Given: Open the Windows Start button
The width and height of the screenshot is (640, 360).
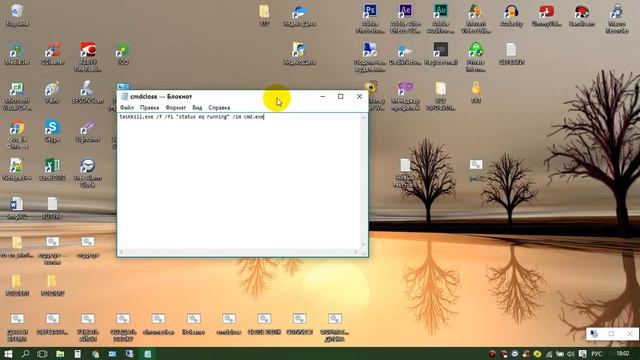Looking at the screenshot, I should pyautogui.click(x=8, y=354).
